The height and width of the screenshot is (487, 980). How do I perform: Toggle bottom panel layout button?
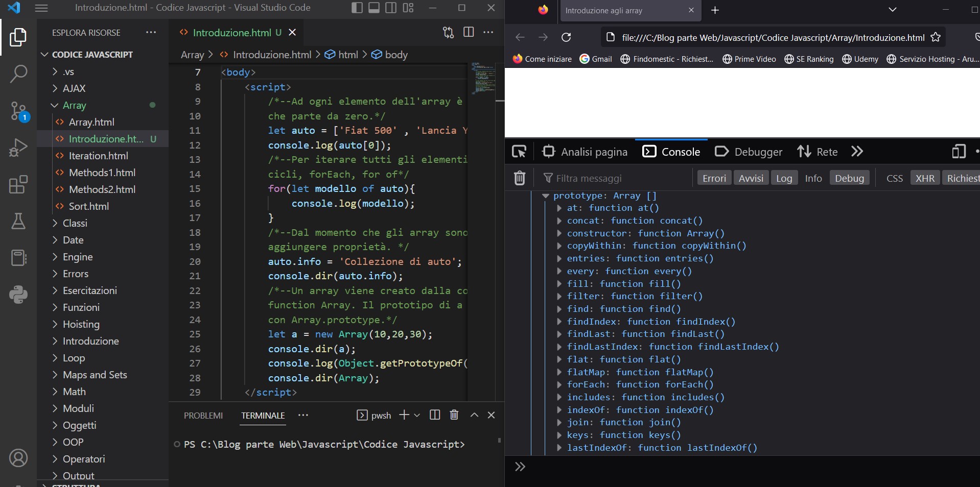coord(374,8)
